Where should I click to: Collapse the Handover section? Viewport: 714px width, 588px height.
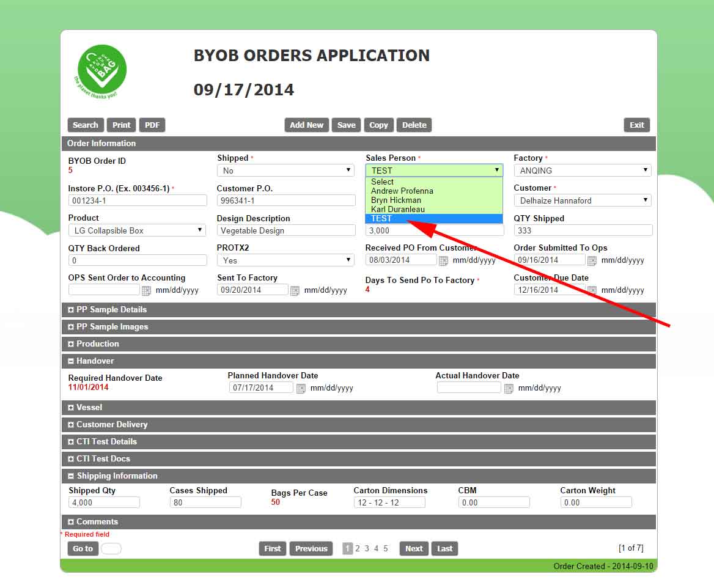[x=70, y=361]
